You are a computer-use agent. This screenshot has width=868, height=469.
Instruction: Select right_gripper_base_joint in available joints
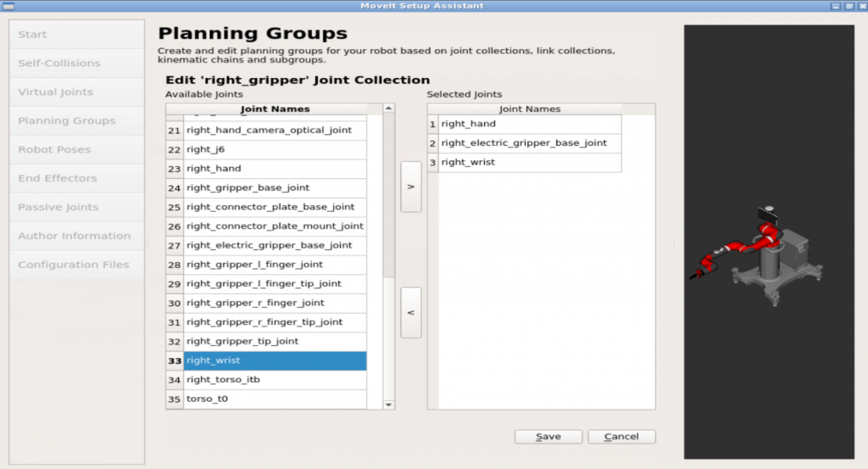(x=275, y=187)
